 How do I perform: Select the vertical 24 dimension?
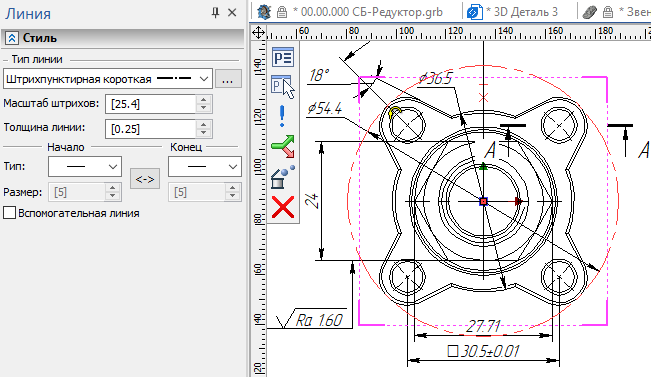[x=312, y=201]
